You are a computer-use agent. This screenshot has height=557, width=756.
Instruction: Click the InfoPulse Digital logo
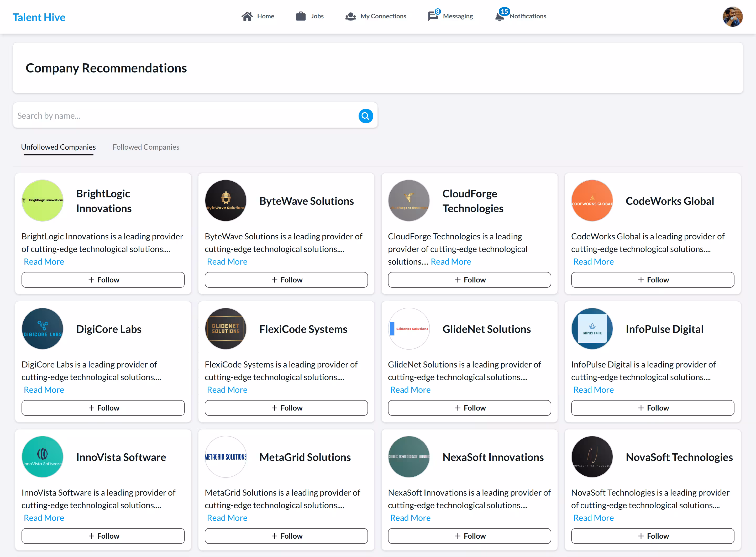pos(592,329)
